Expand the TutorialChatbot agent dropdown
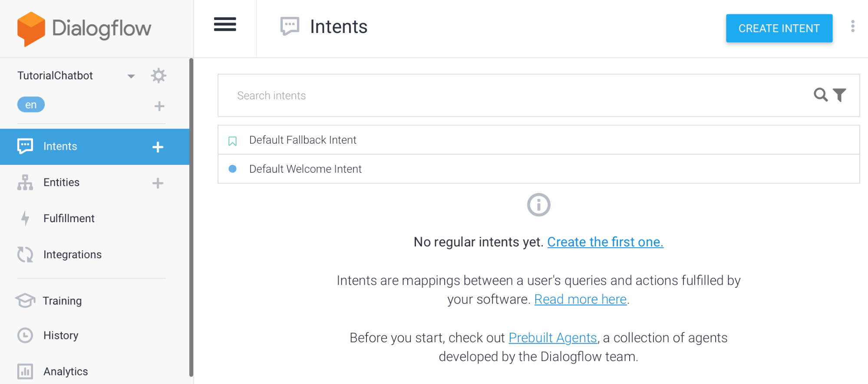The width and height of the screenshot is (868, 384). click(x=131, y=76)
